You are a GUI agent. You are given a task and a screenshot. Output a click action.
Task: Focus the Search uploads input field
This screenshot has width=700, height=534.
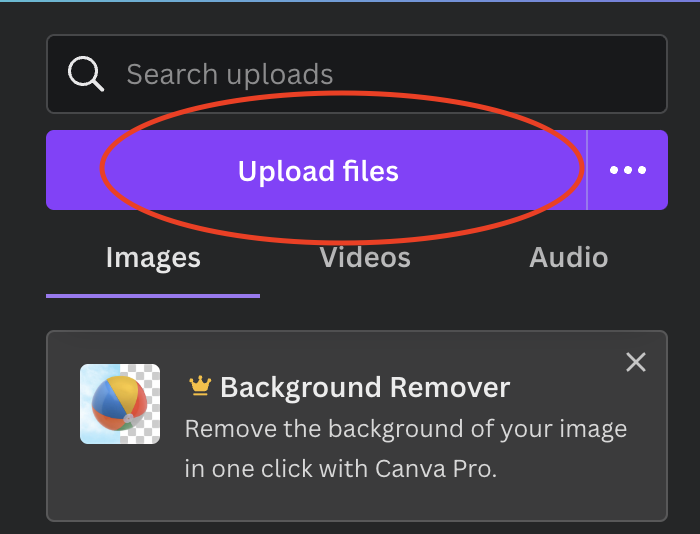pyautogui.click(x=380, y=74)
